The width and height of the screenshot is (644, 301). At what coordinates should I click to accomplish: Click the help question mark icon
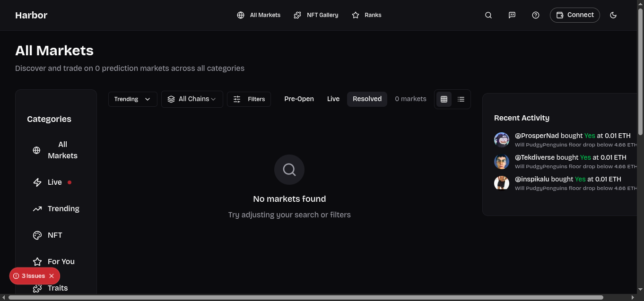535,15
